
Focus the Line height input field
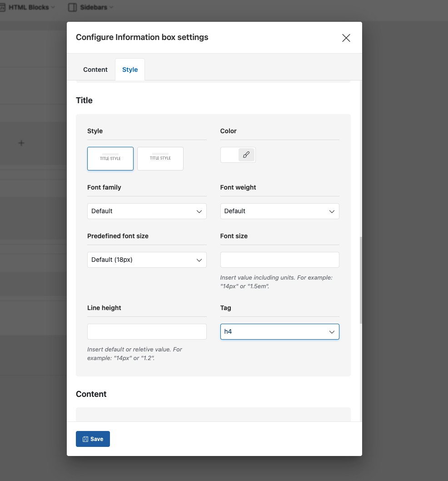[x=147, y=331]
